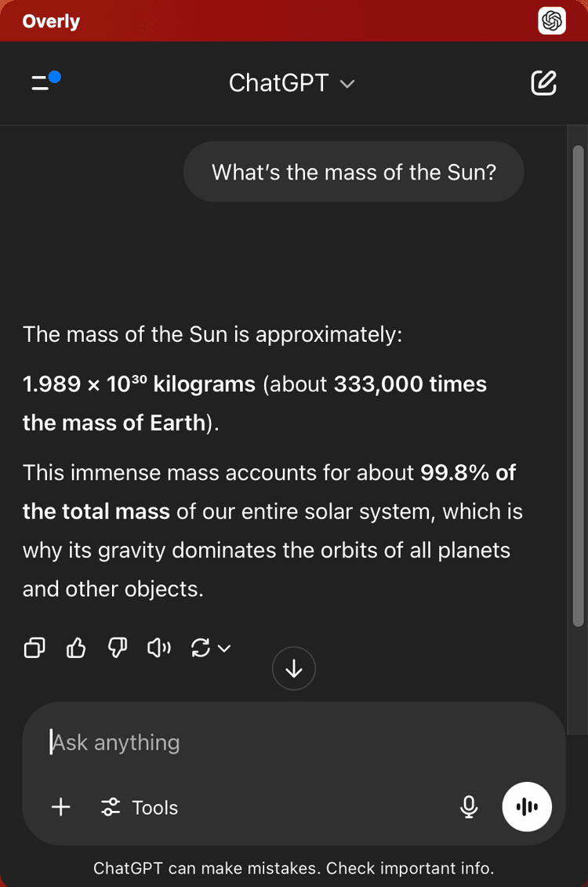Screen dimensions: 588x887
Task: Click the user message bubble
Action: coord(354,172)
